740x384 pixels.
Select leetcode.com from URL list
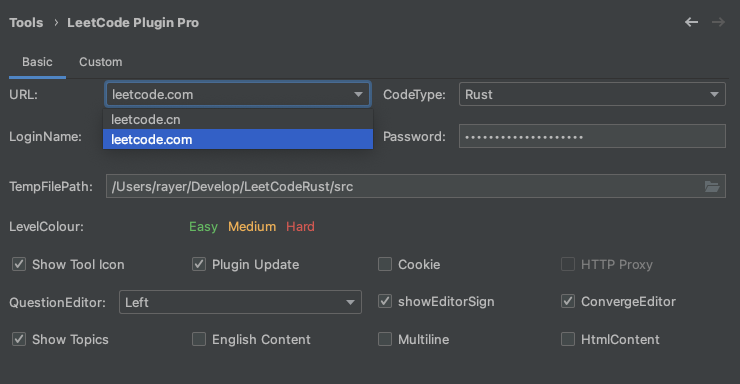tap(238, 139)
